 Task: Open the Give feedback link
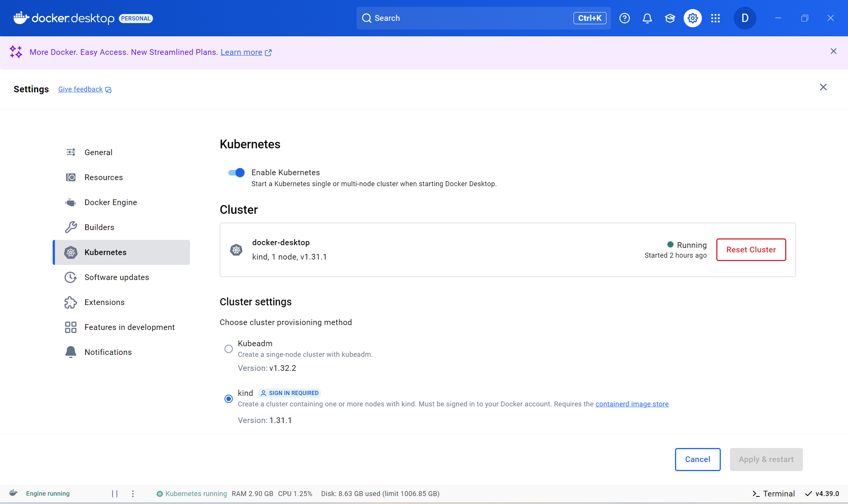tap(80, 89)
